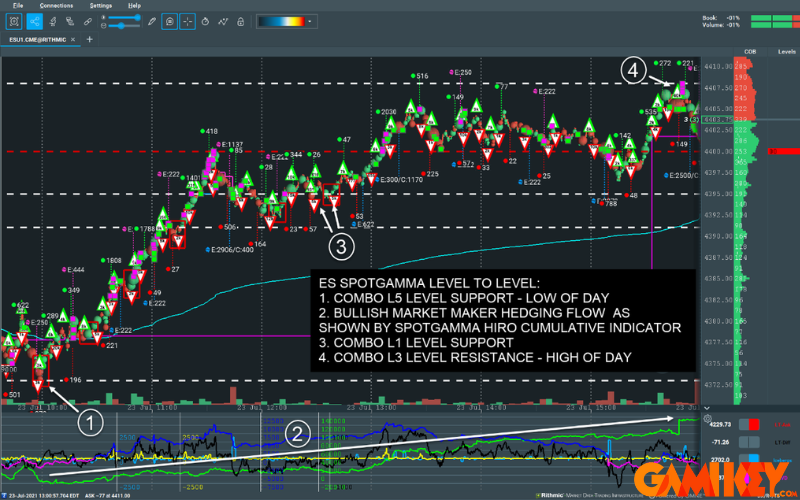
Task: Add a new instrument tab with plus
Action: 89,39
